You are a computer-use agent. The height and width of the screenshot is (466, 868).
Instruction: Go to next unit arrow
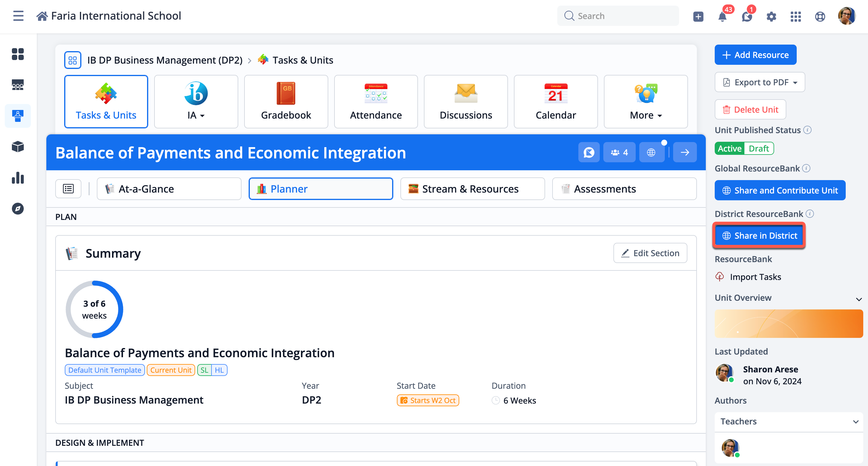685,152
